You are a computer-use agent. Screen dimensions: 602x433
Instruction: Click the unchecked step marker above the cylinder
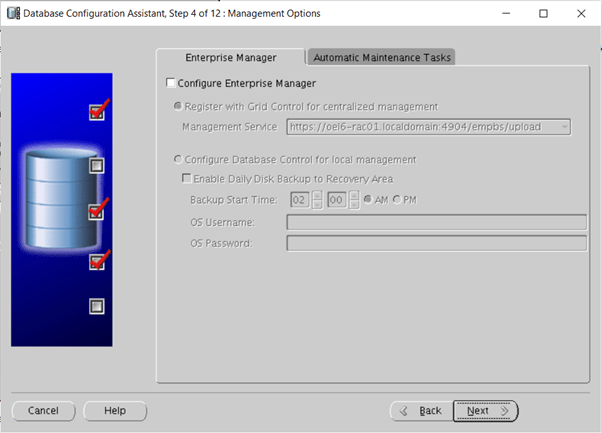coord(97,165)
